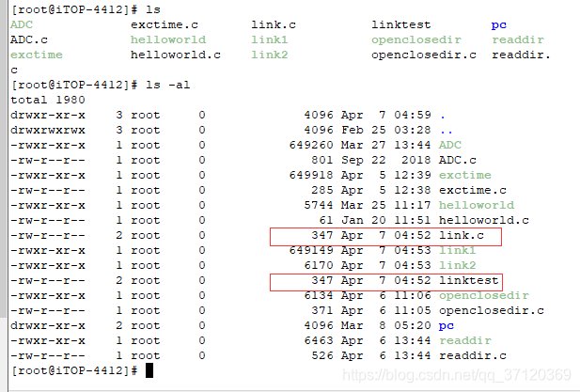
Task: Click link.c in the long listing
Action: pyautogui.click(x=462, y=235)
